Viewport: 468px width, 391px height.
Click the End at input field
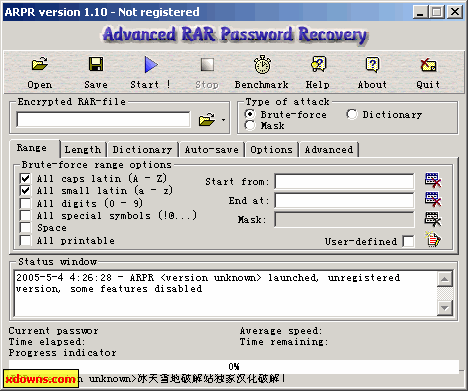click(x=344, y=200)
